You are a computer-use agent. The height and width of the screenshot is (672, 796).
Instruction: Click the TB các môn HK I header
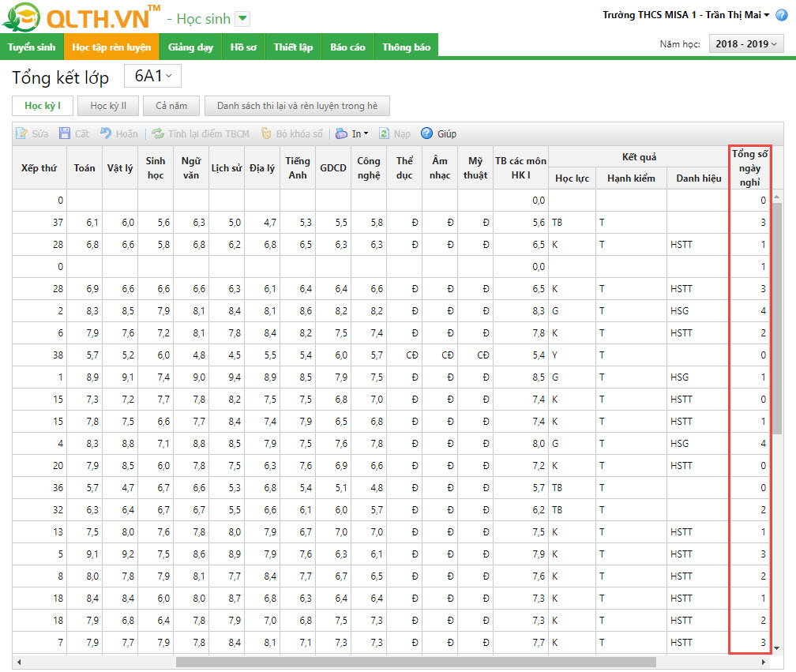click(x=521, y=167)
